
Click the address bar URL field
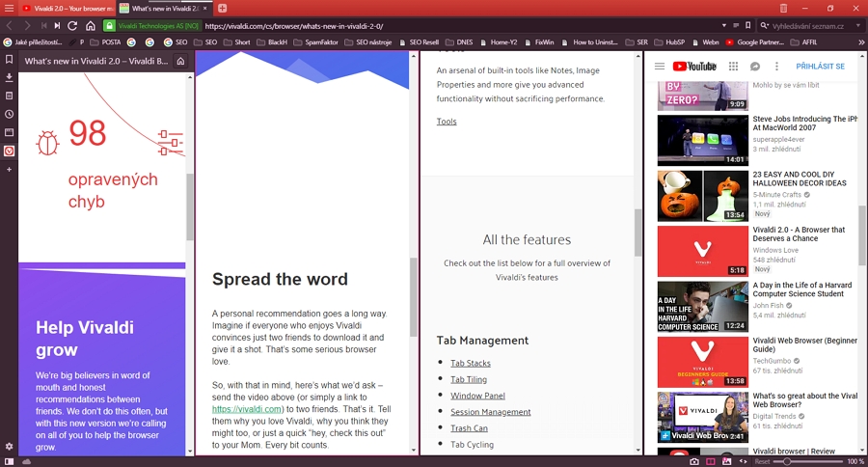(x=459, y=25)
